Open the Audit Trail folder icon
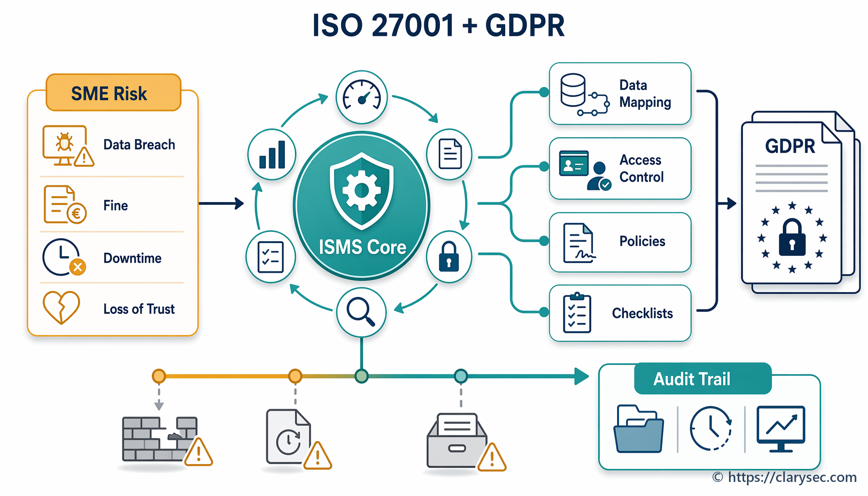Image resolution: width=868 pixels, height=496 pixels. point(638,429)
